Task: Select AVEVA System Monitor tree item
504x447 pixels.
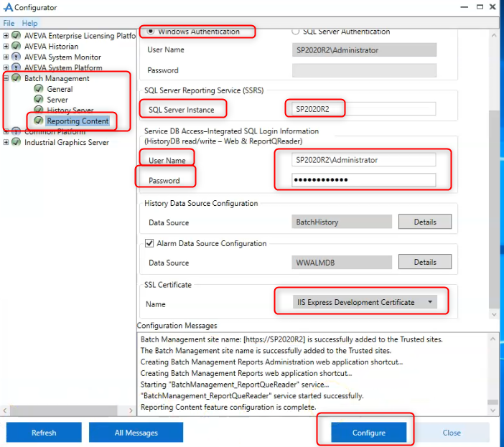Action: point(62,57)
